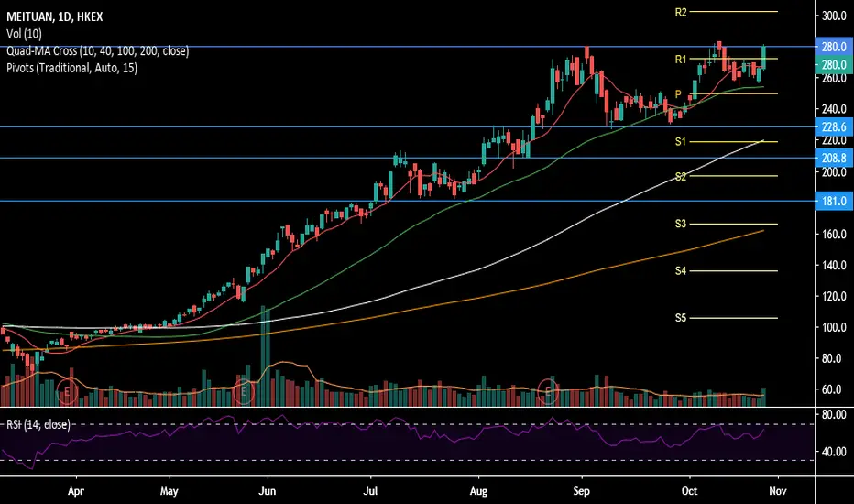Open the Quad-MA Cross indicator legend
The image size is (854, 504).
pyautogui.click(x=97, y=50)
